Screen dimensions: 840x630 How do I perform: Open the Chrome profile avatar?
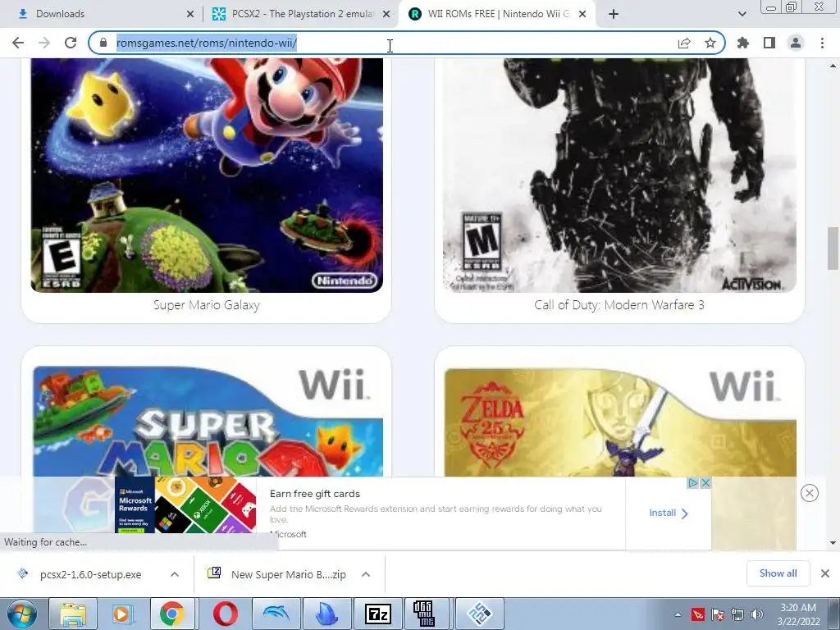point(796,43)
